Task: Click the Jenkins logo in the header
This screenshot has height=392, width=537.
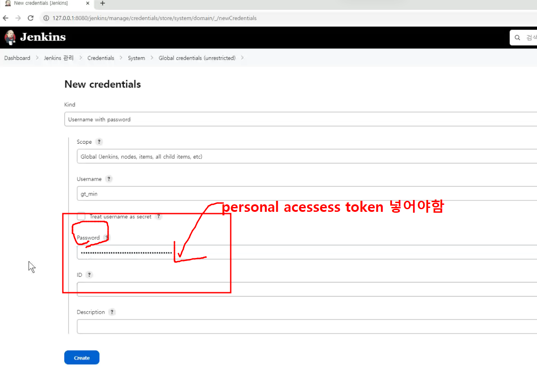Action: pyautogui.click(x=35, y=37)
